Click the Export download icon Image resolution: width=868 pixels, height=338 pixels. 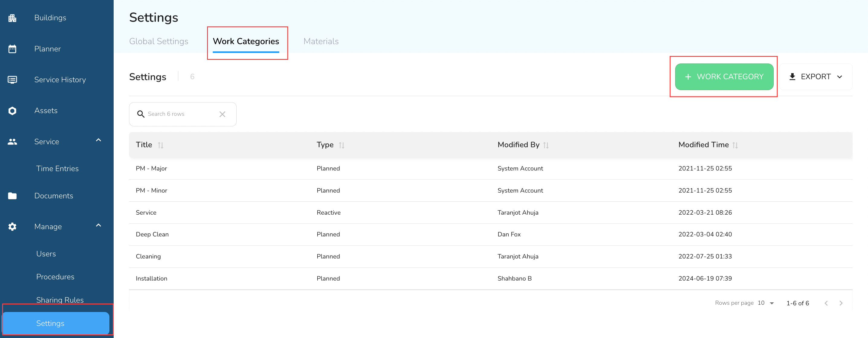tap(792, 77)
